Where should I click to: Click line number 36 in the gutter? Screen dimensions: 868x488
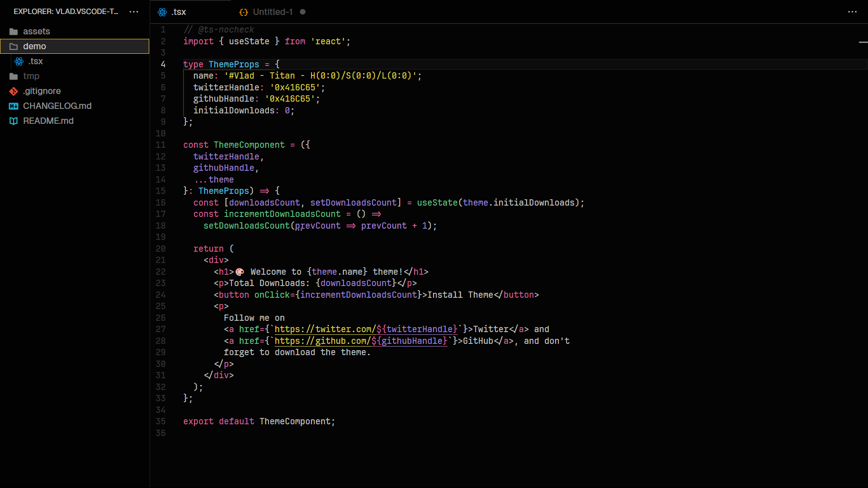point(160,433)
